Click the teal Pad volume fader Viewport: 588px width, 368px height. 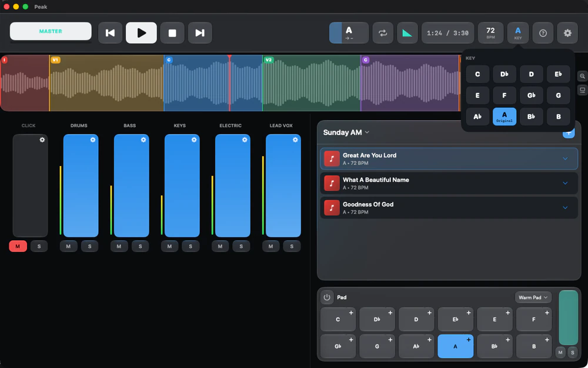pos(568,318)
